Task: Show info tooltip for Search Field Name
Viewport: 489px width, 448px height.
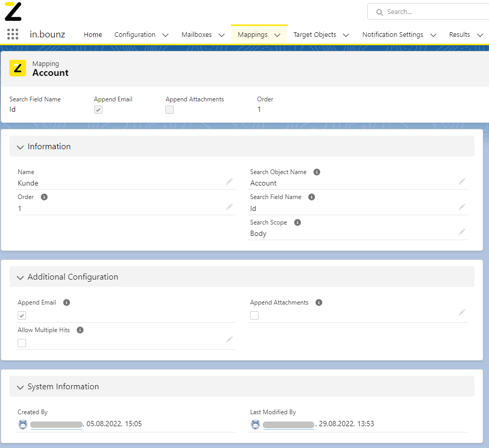Action: (312, 197)
